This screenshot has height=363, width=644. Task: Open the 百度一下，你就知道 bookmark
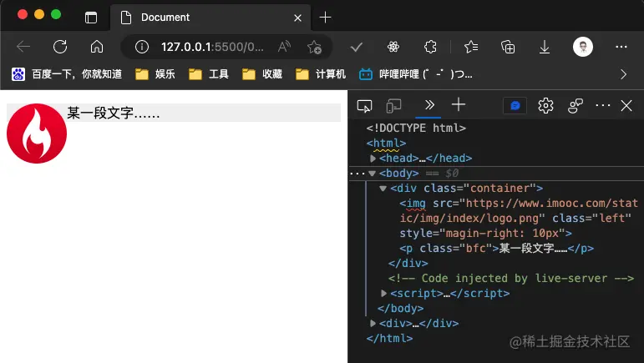click(x=67, y=74)
